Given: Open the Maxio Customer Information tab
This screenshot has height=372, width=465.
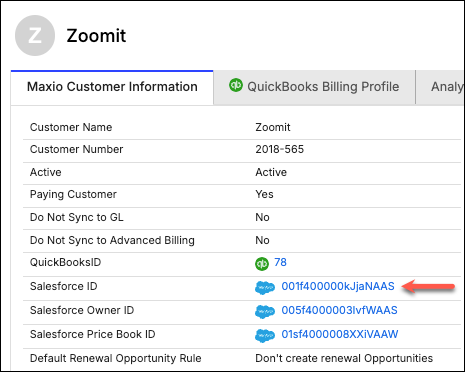Looking at the screenshot, I should (112, 87).
